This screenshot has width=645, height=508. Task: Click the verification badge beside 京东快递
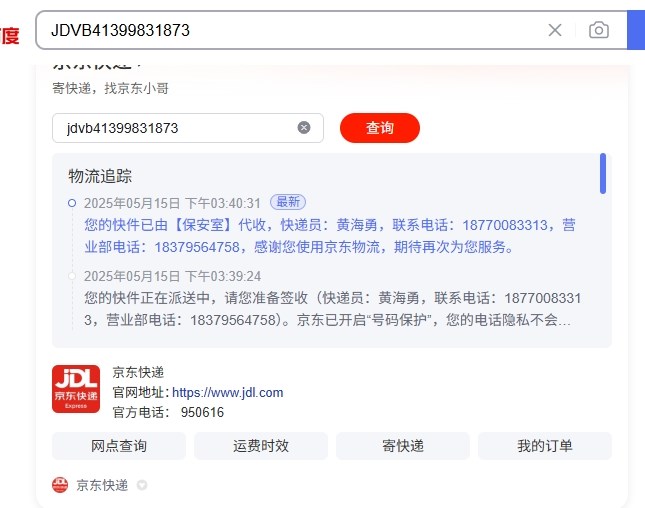[x=142, y=485]
